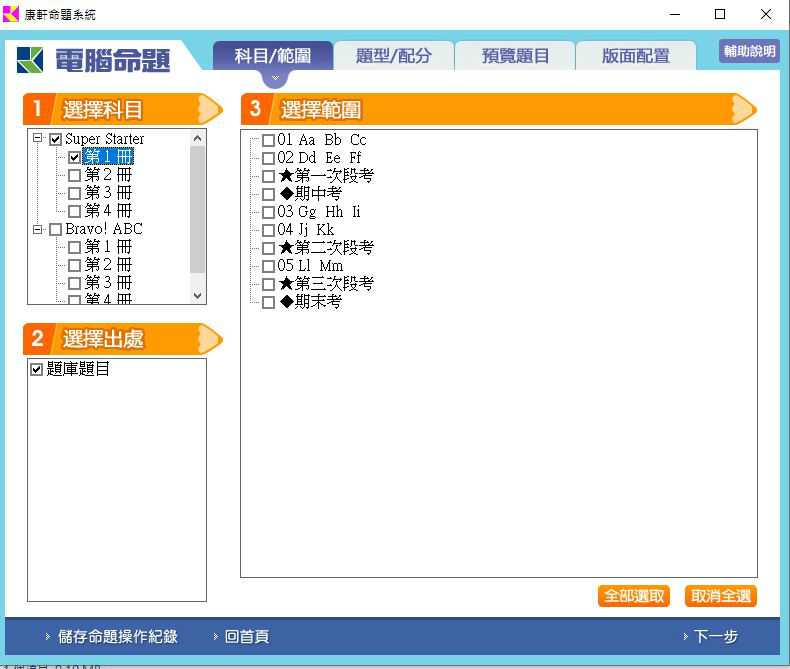This screenshot has height=669, width=790.
Task: Check Super Starter 第 3 冊 checkbox
Action: coord(74,193)
